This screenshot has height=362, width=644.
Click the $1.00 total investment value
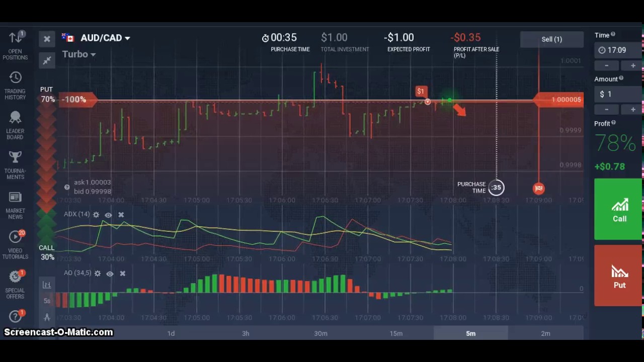[x=334, y=38]
